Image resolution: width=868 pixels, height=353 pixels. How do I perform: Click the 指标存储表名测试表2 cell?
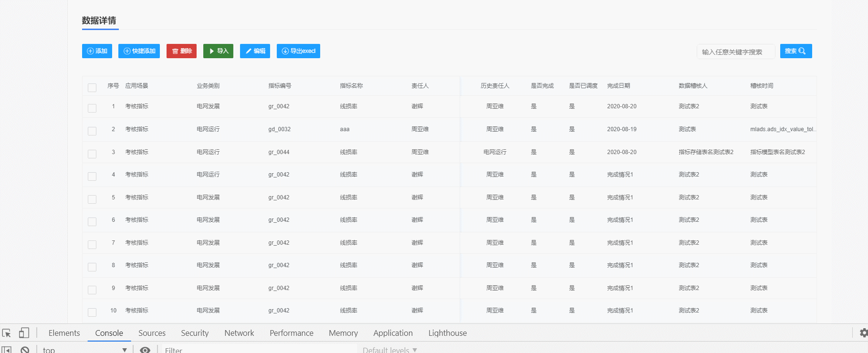coord(706,152)
